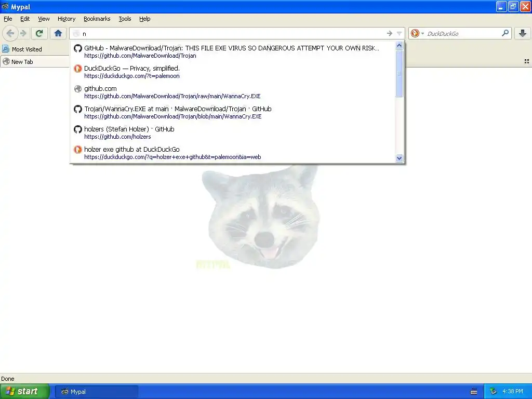The width and height of the screenshot is (532, 399).
Task: Click the Go arrow in the address bar
Action: pyautogui.click(x=390, y=33)
